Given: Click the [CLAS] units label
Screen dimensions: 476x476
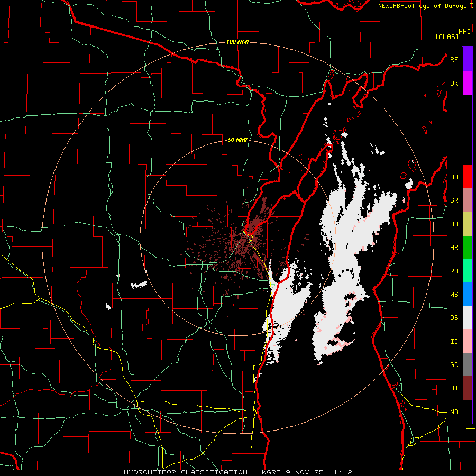Looking at the screenshot, I should coord(447,36).
